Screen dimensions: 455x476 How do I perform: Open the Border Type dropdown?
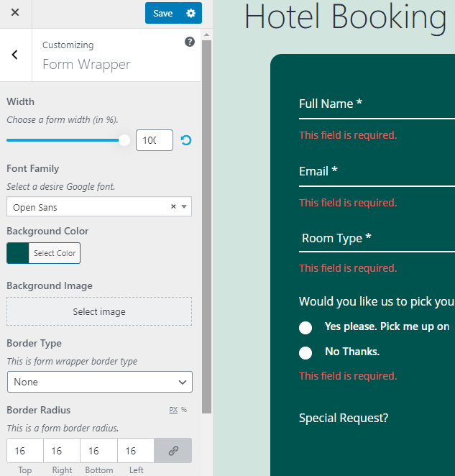(x=100, y=382)
